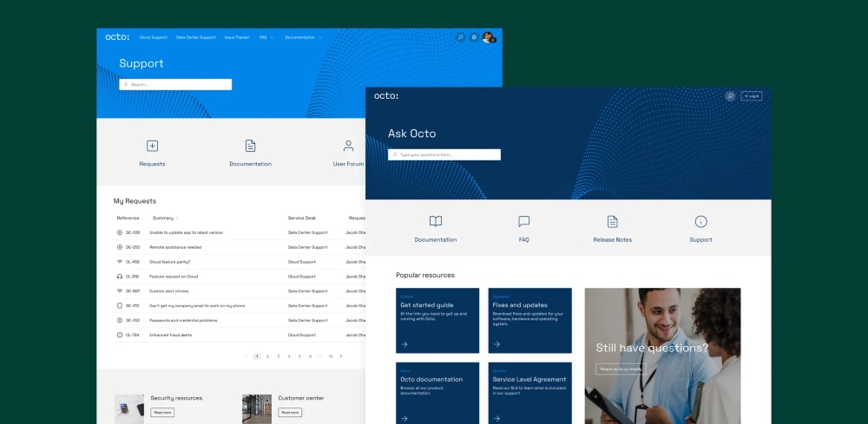Click the icon beside Passwords and credential problems
This screenshot has width=868, height=424.
[120, 320]
